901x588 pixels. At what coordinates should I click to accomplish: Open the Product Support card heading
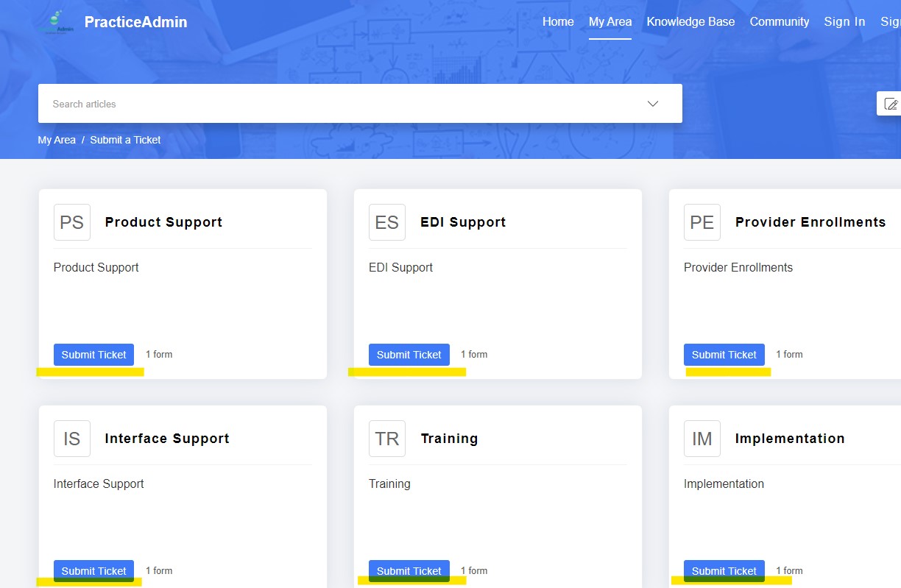[x=163, y=222]
